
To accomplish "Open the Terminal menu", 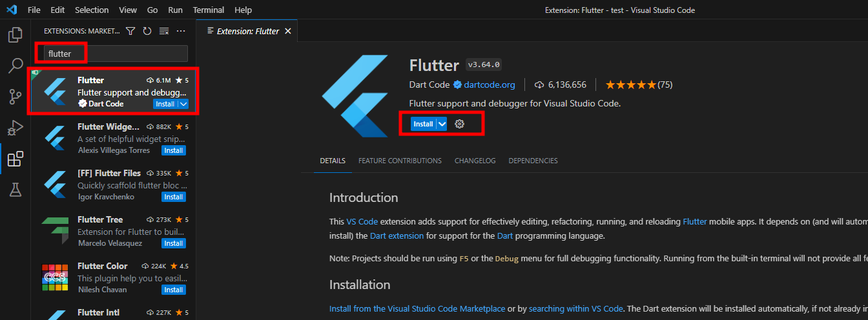I will pyautogui.click(x=209, y=10).
